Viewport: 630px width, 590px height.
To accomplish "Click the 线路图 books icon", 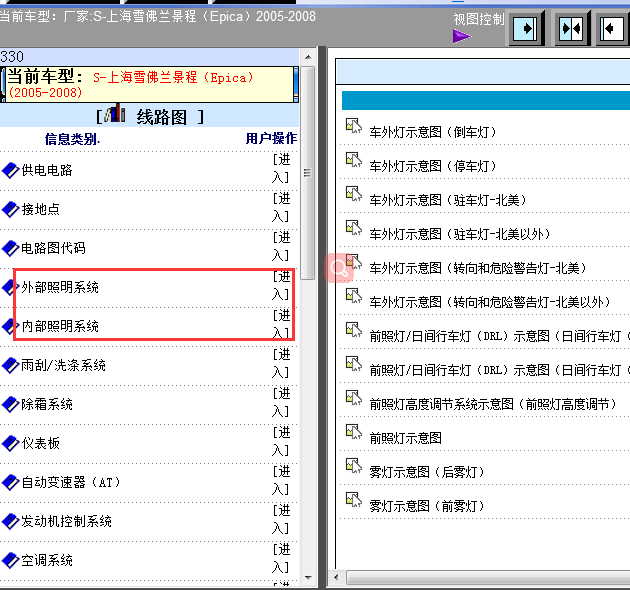I will (x=115, y=113).
